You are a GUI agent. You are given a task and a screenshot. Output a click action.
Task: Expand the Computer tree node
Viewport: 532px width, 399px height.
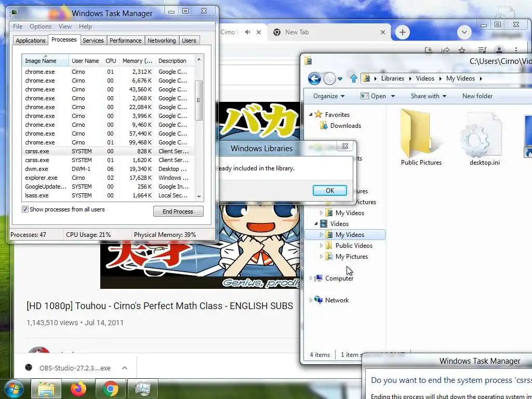pyautogui.click(x=311, y=278)
